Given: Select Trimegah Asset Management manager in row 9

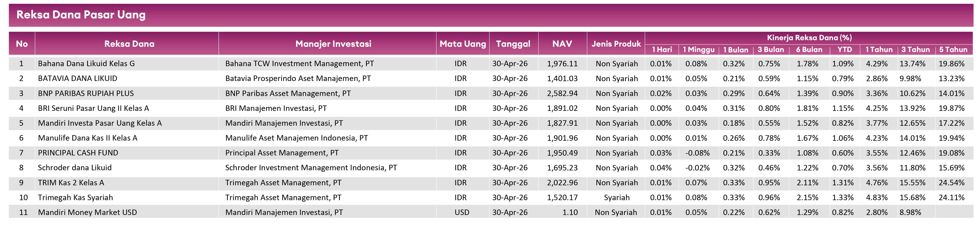Looking at the screenshot, I should click(x=283, y=182).
